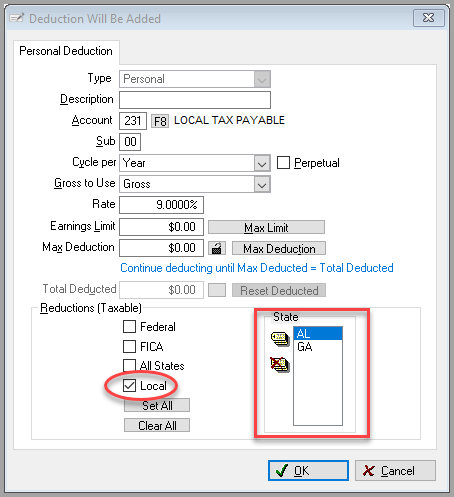Click the lock icon beside Max Deduction
The height and width of the screenshot is (497, 454).
(217, 248)
